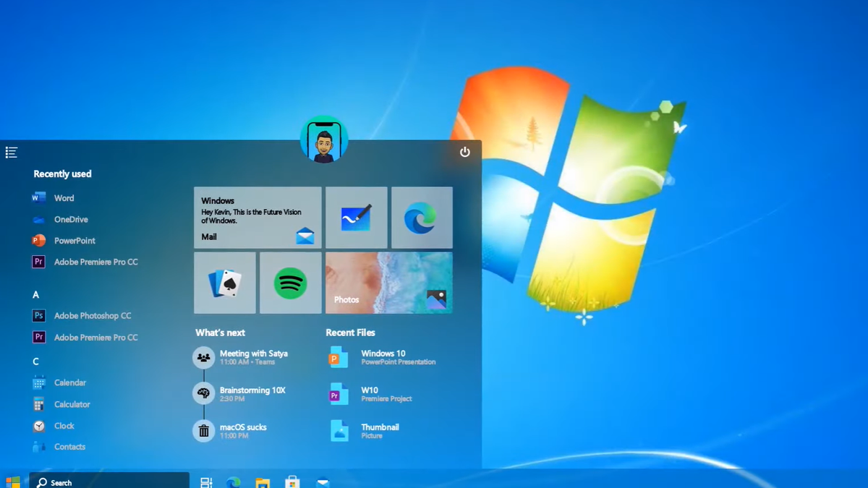The height and width of the screenshot is (488, 868).
Task: Click the taskbar Search box
Action: tap(109, 481)
